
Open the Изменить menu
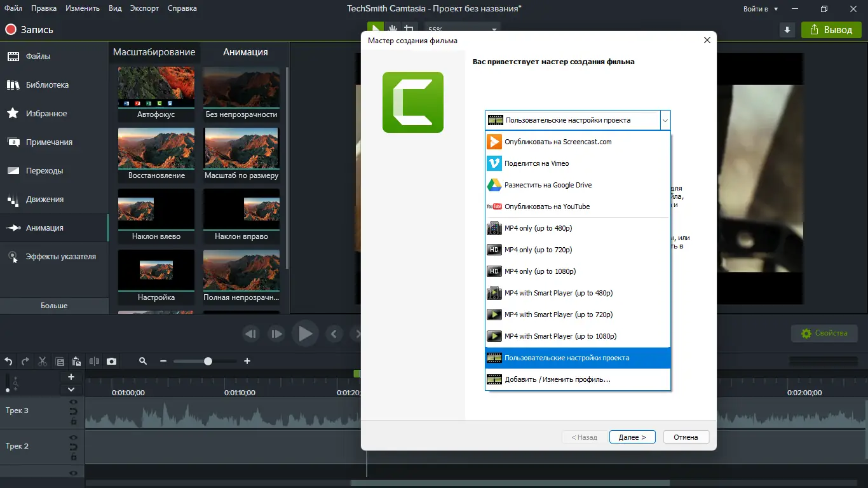pyautogui.click(x=82, y=8)
